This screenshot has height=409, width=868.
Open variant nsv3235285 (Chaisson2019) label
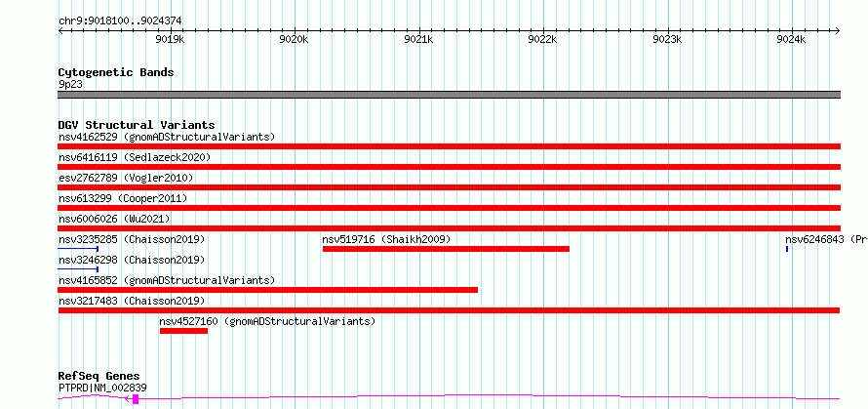132,239
